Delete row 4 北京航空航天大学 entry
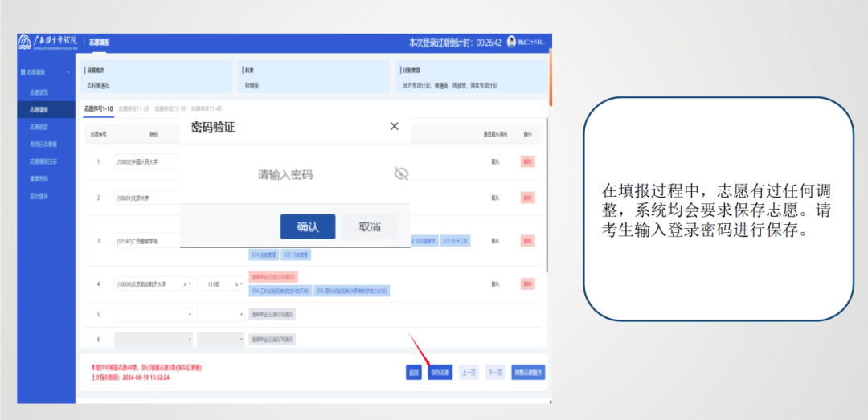Viewport: 868px width, 420px height. (x=527, y=283)
